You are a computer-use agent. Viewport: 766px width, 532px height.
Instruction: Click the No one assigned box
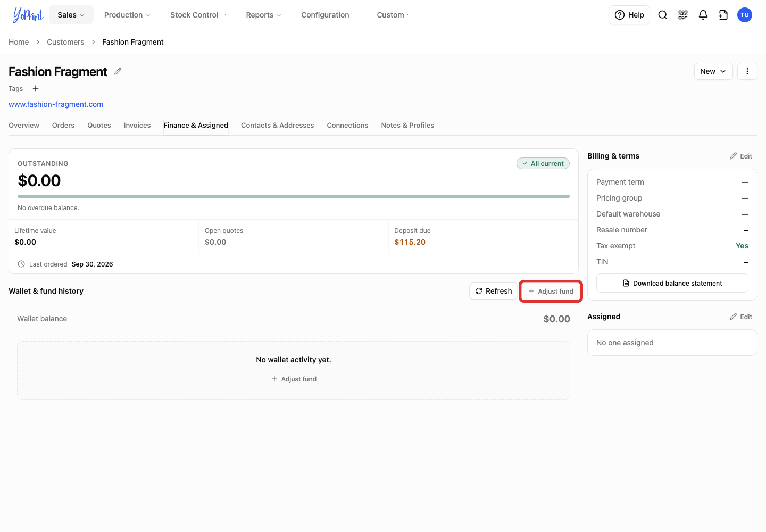pyautogui.click(x=672, y=343)
